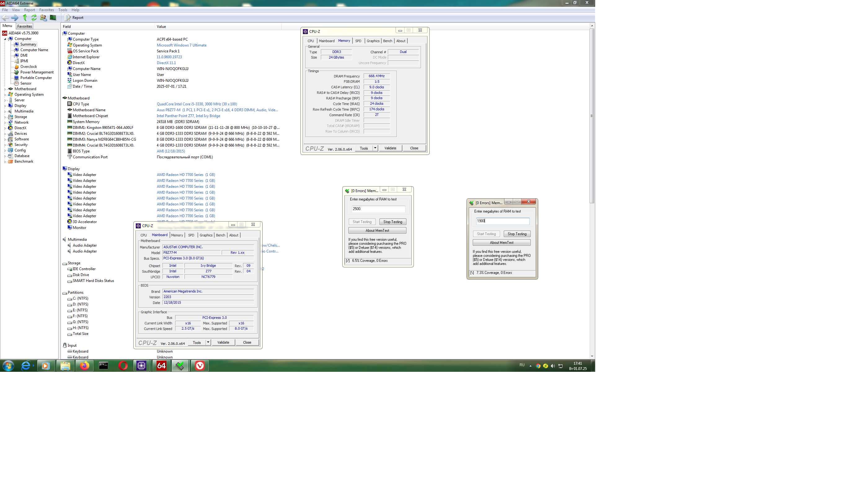Expand the Display tree node
The width and height of the screenshot is (868, 488).
coord(5,106)
